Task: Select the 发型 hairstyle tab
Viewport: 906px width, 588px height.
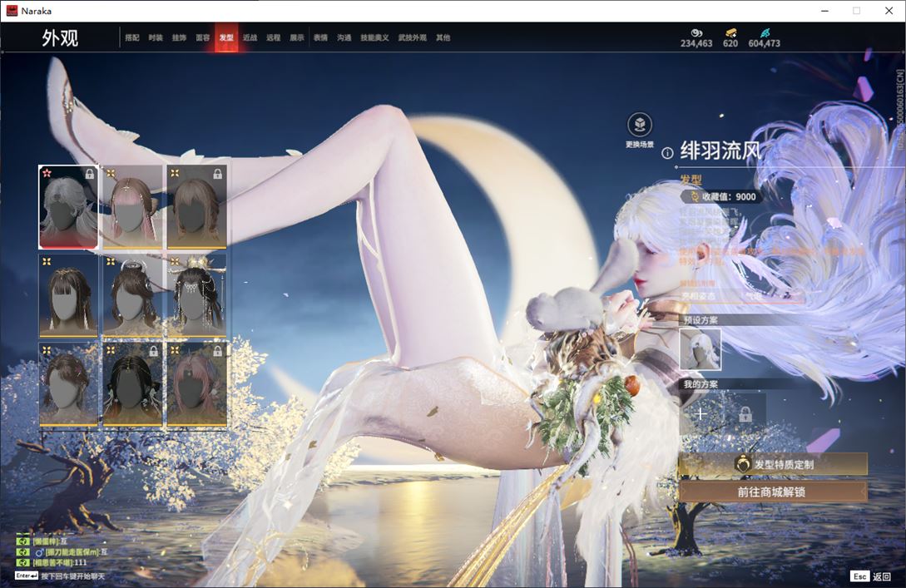Action: [x=226, y=37]
